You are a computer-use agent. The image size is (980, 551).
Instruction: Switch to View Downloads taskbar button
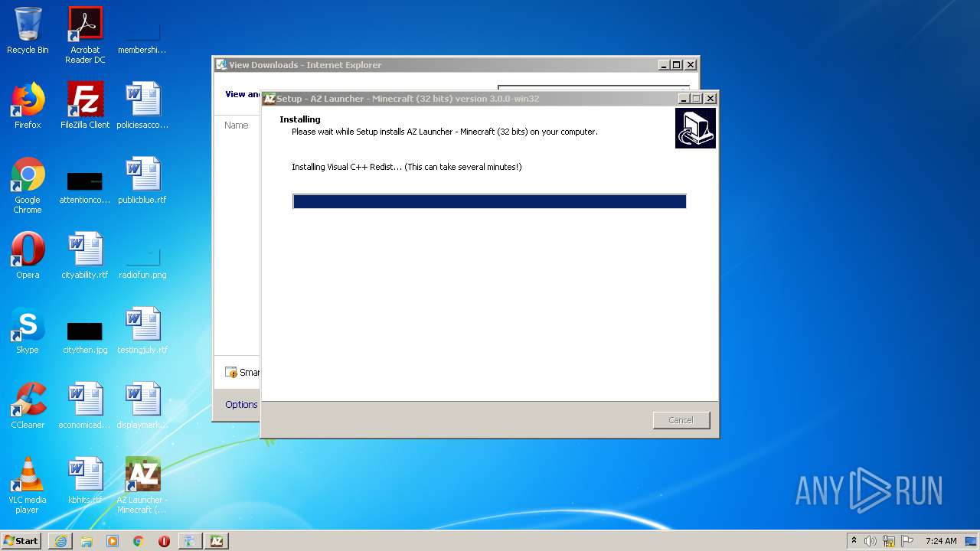tap(190, 541)
